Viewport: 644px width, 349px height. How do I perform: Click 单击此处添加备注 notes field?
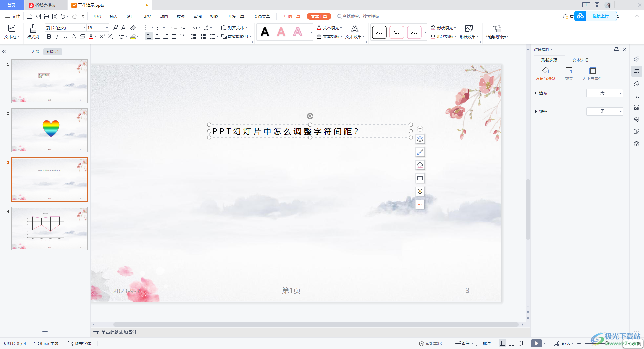click(119, 332)
